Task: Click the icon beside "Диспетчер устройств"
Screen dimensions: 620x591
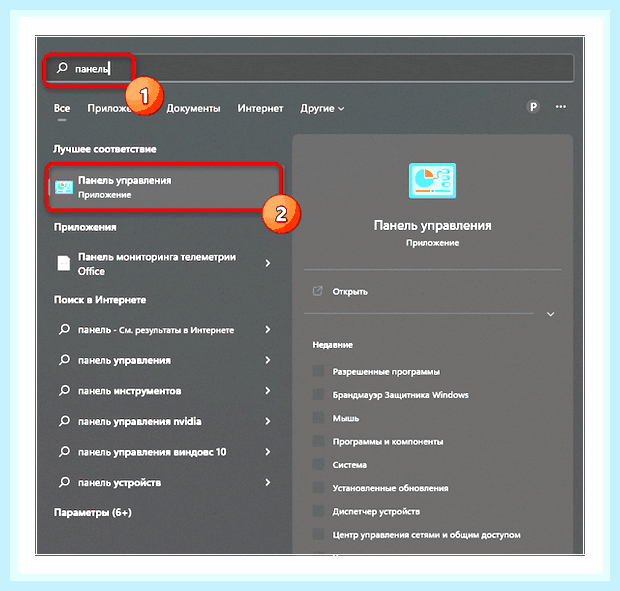Action: pyautogui.click(x=318, y=511)
